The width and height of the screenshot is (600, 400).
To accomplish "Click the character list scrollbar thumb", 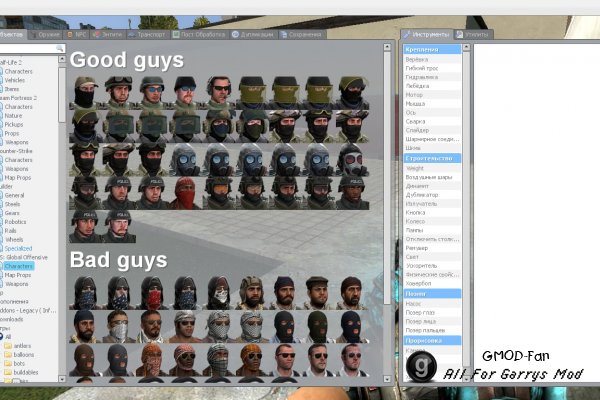I will coord(387,178).
